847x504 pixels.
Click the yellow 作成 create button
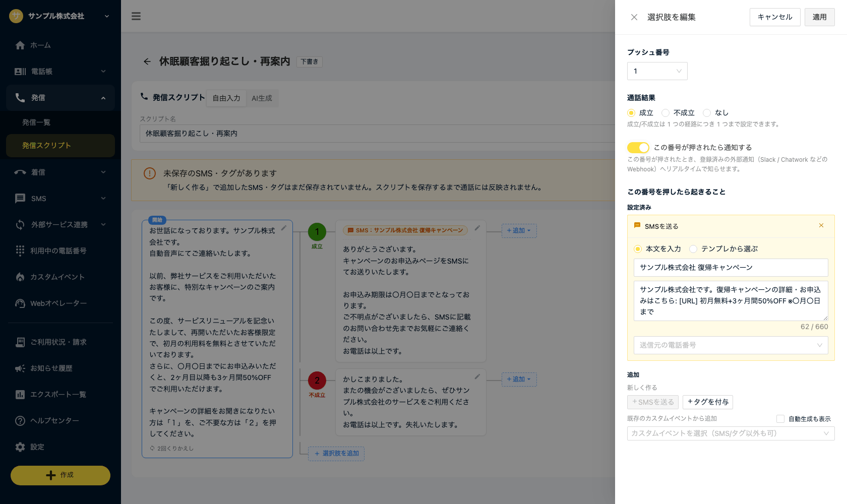coord(60,475)
